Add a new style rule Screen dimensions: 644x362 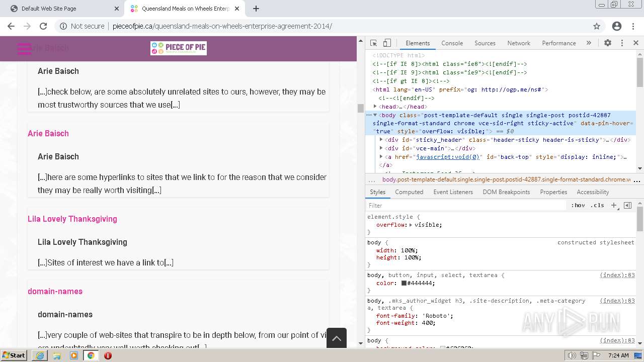coord(614,206)
